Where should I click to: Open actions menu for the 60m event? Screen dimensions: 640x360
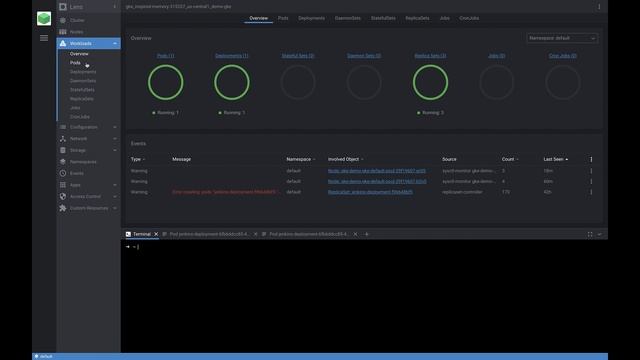591,181
